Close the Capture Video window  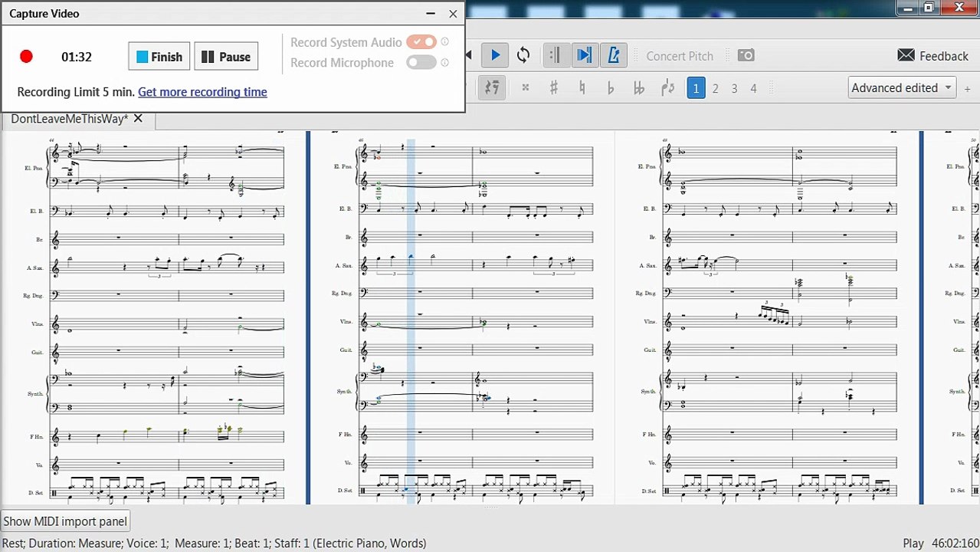pyautogui.click(x=453, y=13)
